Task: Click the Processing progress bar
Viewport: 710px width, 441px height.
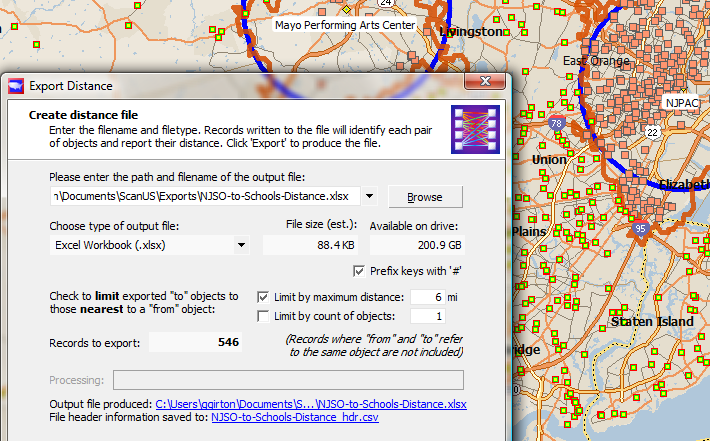Action: [288, 380]
